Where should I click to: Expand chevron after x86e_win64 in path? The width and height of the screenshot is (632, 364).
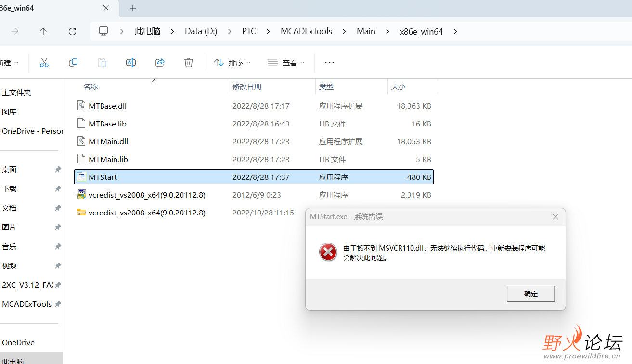click(455, 31)
